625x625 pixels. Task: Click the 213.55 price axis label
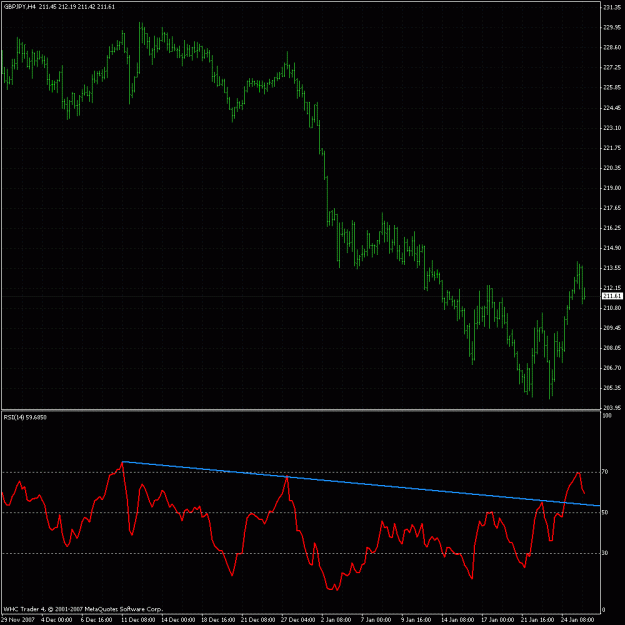[612, 268]
